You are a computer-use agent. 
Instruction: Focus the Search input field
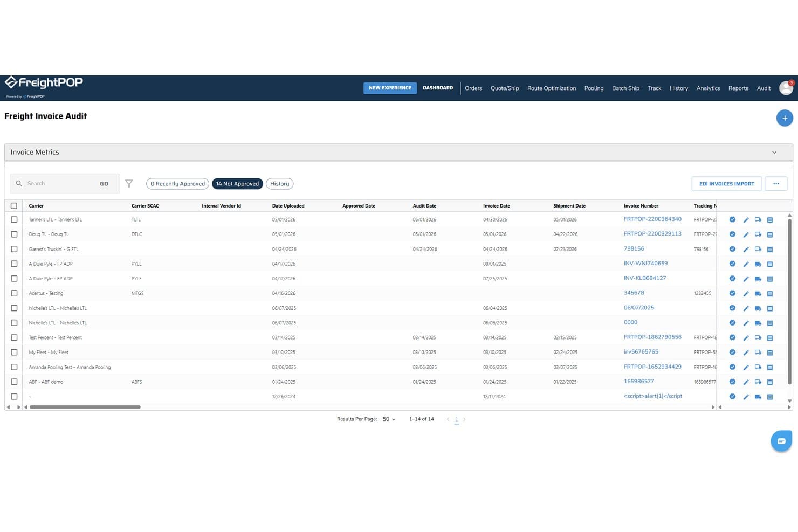pos(61,184)
